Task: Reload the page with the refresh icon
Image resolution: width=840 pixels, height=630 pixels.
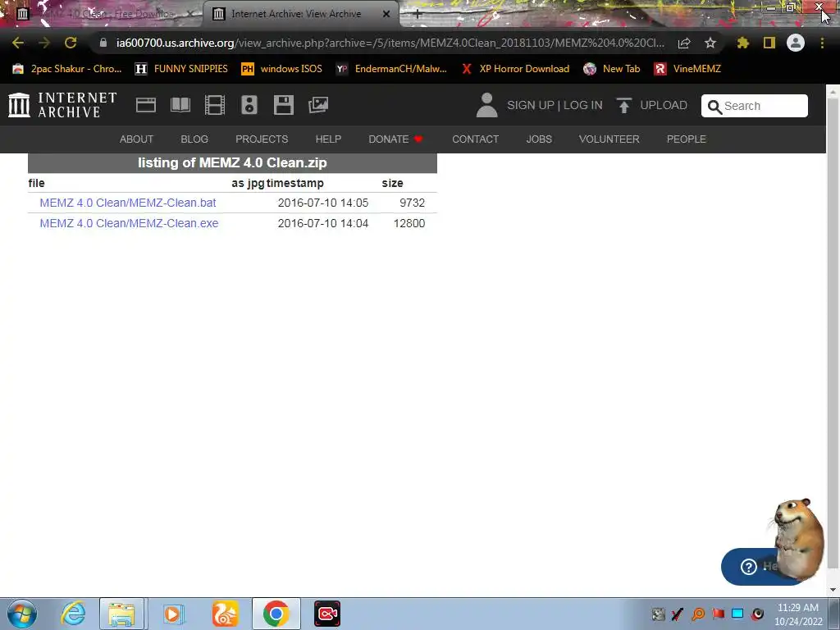Action: tap(71, 43)
